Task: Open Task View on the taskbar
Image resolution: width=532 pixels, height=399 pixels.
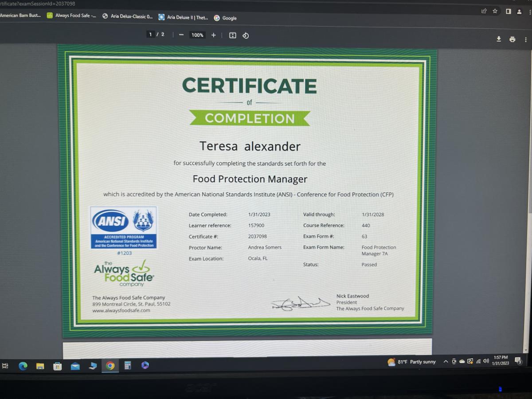Action: (x=5, y=366)
